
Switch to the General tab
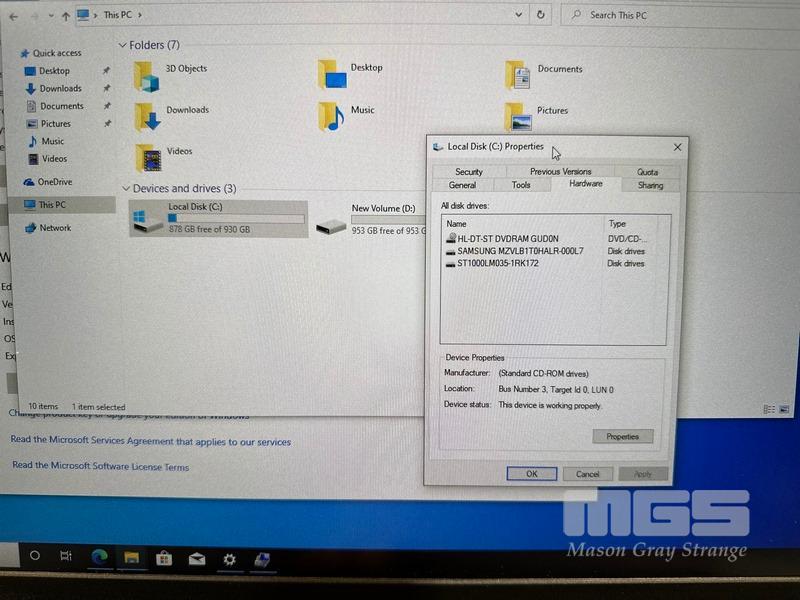(462, 185)
